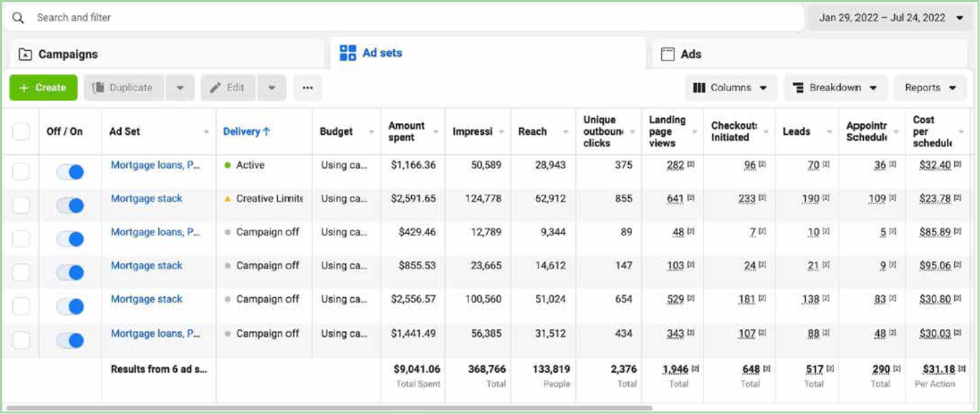
Task: Open the Reports dropdown
Action: pos(930,88)
